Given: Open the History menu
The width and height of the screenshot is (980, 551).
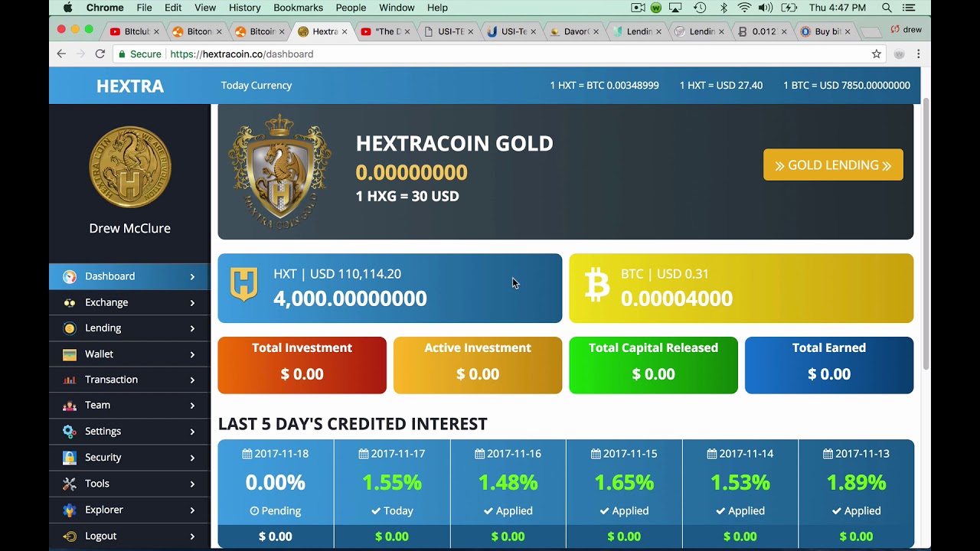Looking at the screenshot, I should 245,8.
